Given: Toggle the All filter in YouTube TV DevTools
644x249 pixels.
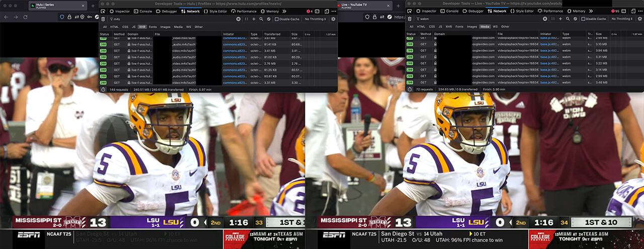Looking at the screenshot, I should (412, 27).
